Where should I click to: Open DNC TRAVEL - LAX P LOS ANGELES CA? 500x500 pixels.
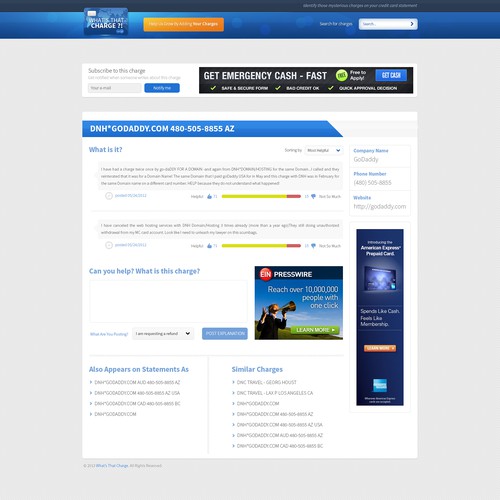(275, 393)
